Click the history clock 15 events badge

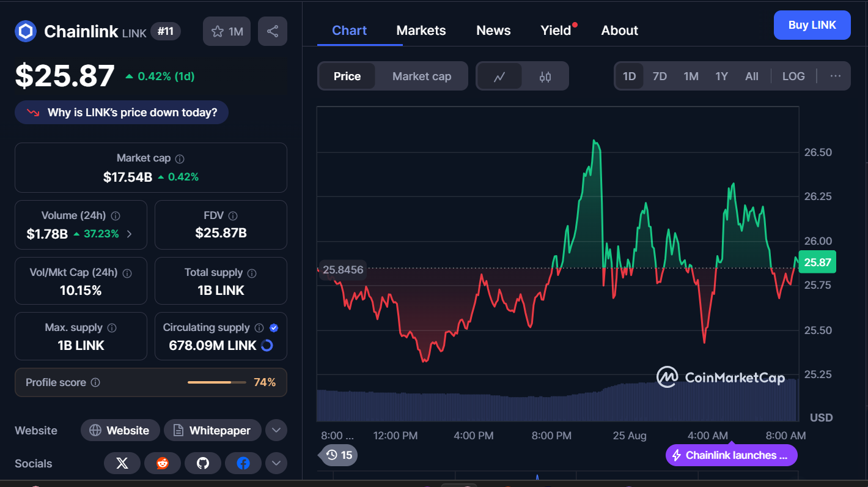click(339, 455)
